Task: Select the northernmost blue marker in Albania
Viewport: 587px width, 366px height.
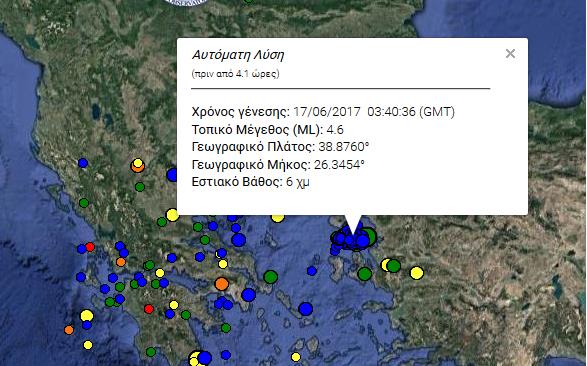Action: coord(83,163)
